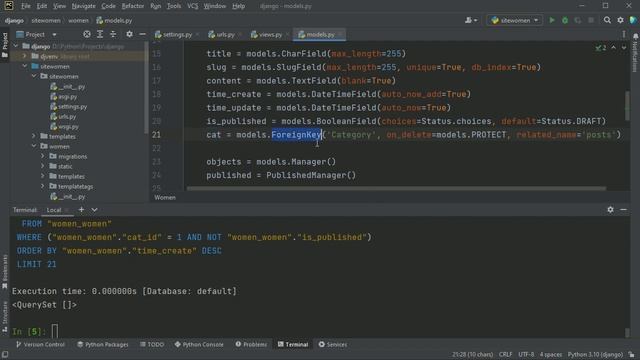This screenshot has width=640, height=360.
Task: Open the Edit menu
Action: coord(42,6)
